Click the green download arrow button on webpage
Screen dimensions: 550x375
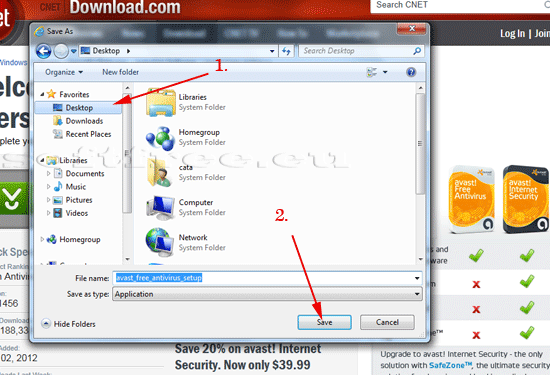(13, 198)
